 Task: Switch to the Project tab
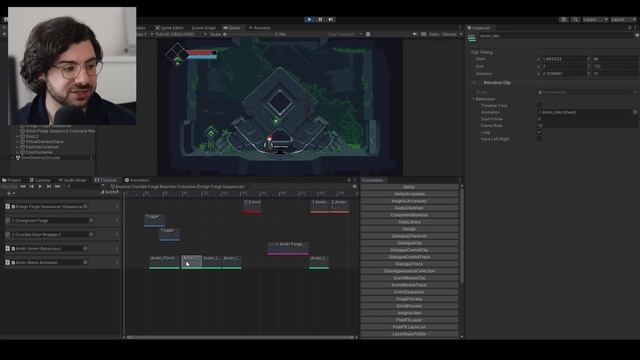pos(12,180)
